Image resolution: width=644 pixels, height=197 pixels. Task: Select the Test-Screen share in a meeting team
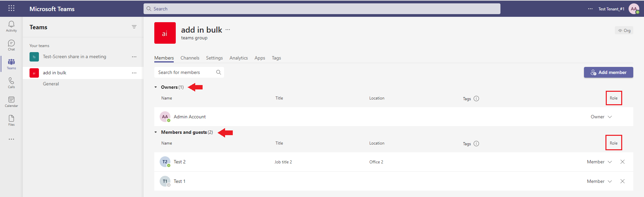click(83, 57)
